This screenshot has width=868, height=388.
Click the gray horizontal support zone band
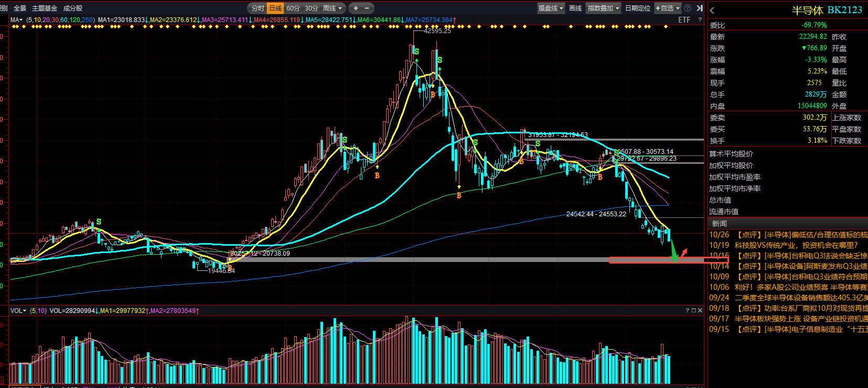pyautogui.click(x=357, y=259)
